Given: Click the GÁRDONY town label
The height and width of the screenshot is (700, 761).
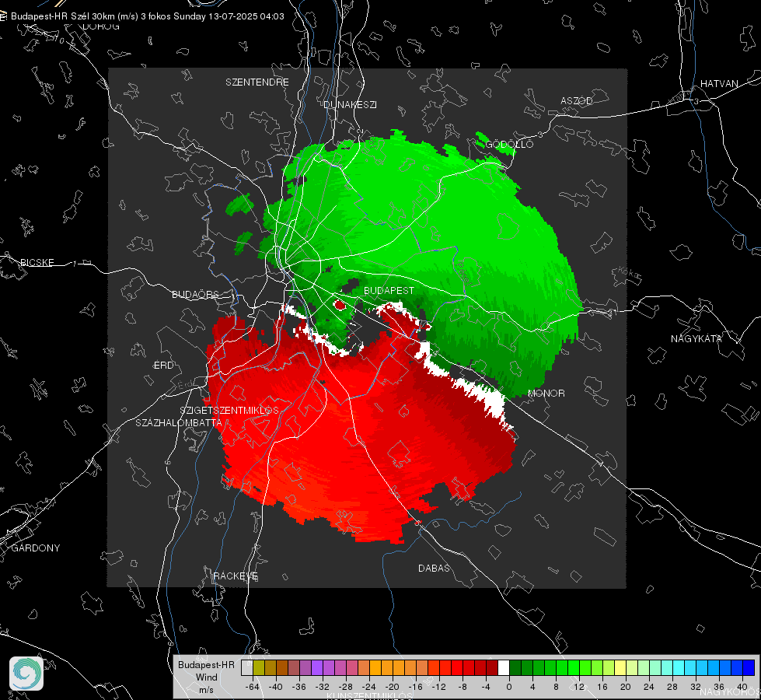Looking at the screenshot, I should pos(36,548).
